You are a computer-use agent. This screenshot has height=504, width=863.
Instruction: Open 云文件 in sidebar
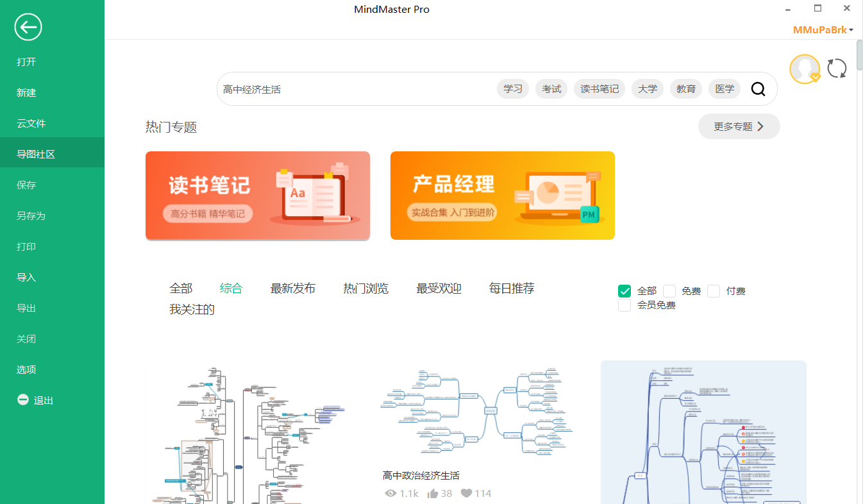click(x=52, y=124)
